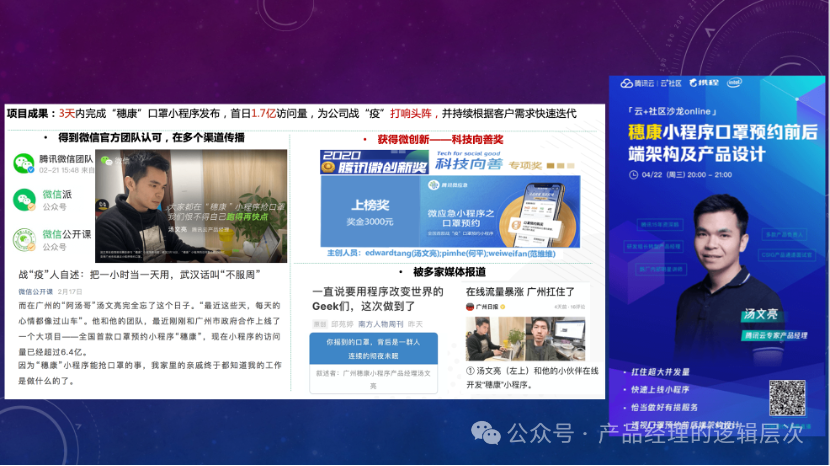Click headline 战“疫”人自述
The width and height of the screenshot is (830, 466).
(x=139, y=275)
